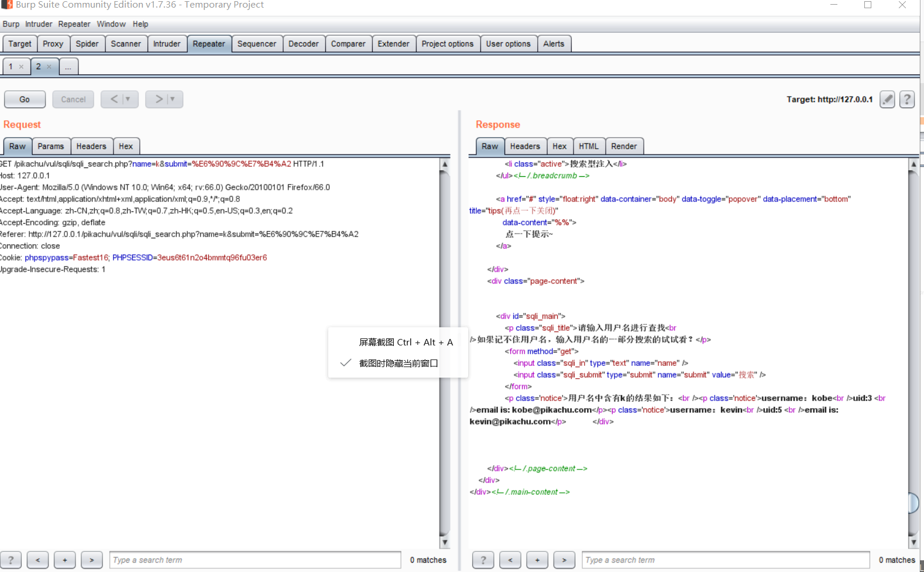
Task: Close Repeater tab 1 with its x icon
Action: click(21, 67)
